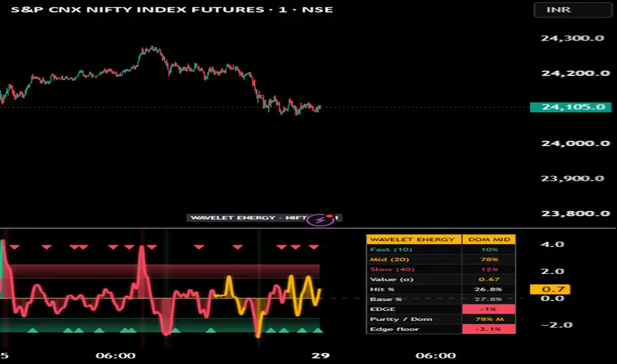
Task: Select the Slow (40) row label
Action: coord(393,269)
